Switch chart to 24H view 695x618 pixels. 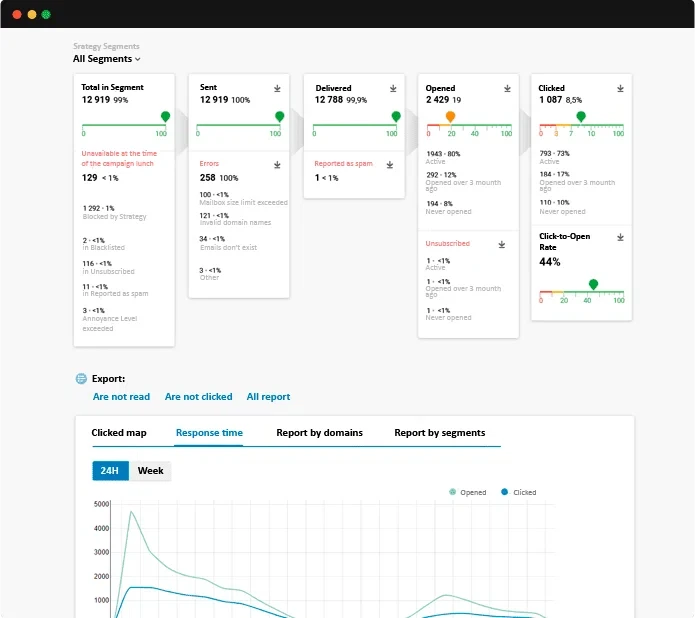coord(111,471)
